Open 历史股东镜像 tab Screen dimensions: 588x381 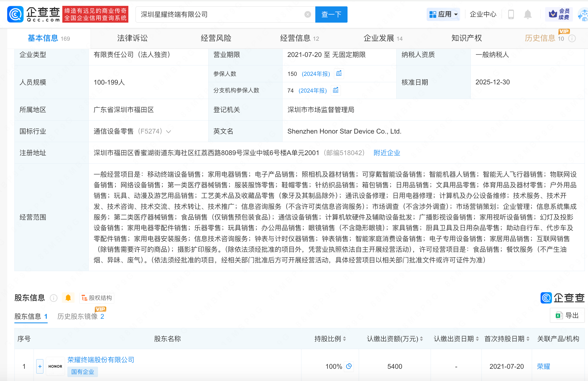tap(81, 316)
